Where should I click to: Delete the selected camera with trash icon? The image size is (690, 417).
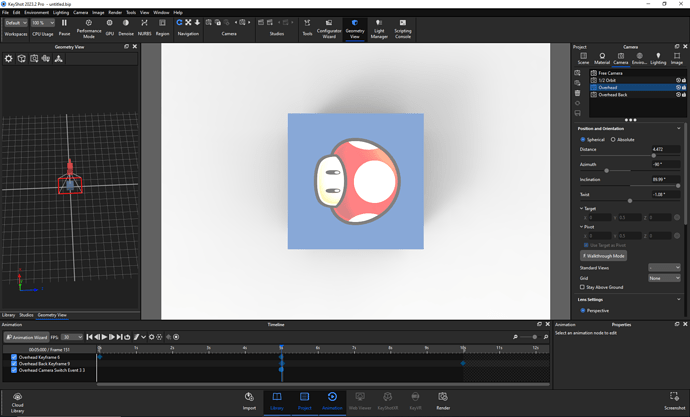pos(577,93)
